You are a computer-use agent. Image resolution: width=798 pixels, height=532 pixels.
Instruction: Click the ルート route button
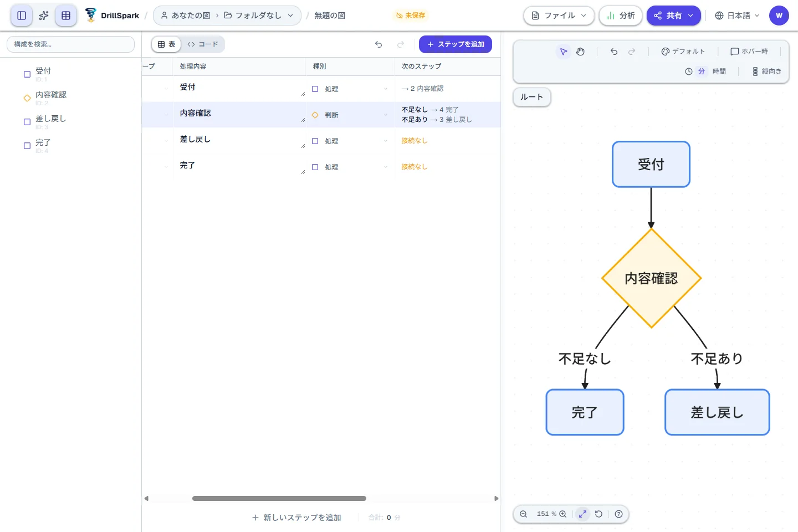click(531, 97)
